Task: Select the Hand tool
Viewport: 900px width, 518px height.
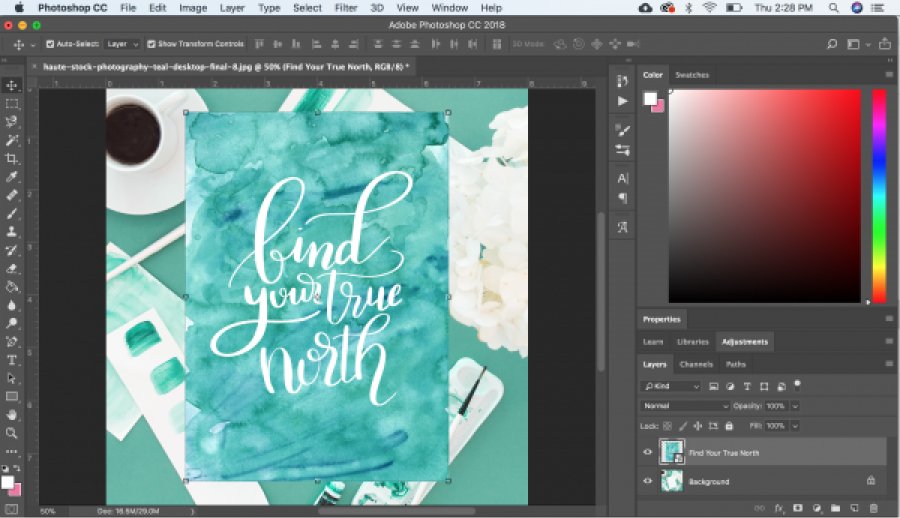Action: [11, 415]
